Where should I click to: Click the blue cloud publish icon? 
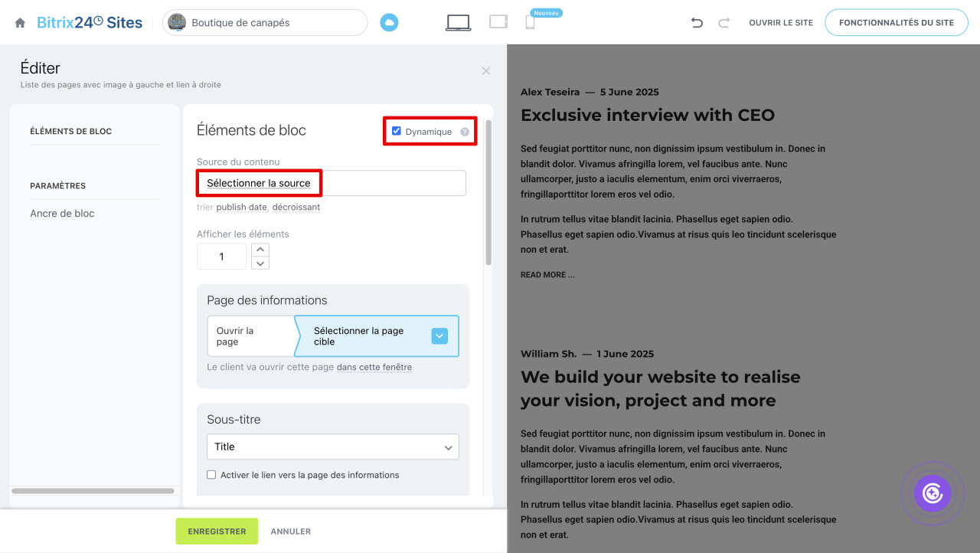pyautogui.click(x=390, y=22)
